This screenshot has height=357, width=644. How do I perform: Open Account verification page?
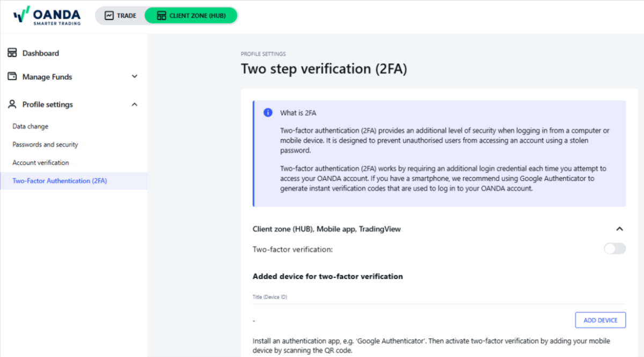click(41, 163)
